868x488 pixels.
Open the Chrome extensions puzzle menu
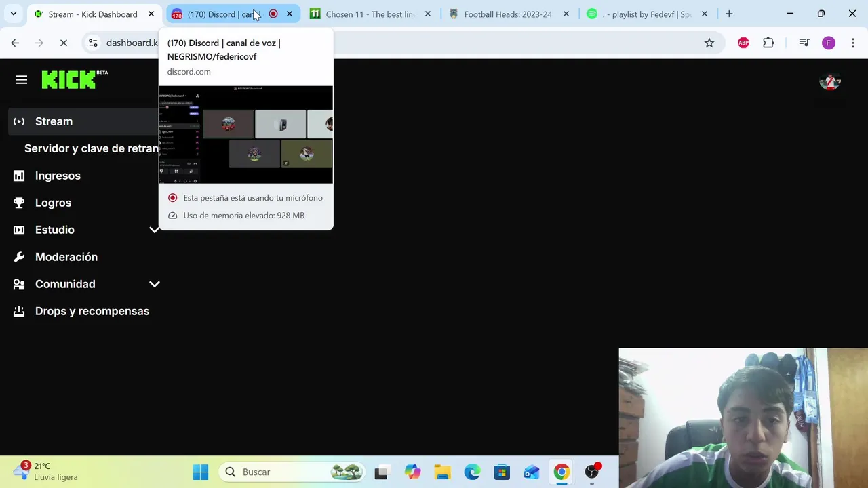tap(768, 43)
